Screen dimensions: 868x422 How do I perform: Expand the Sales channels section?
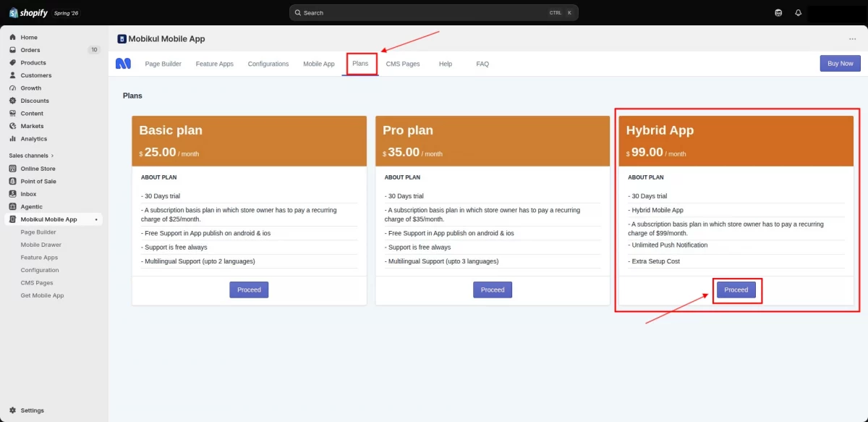coord(31,156)
